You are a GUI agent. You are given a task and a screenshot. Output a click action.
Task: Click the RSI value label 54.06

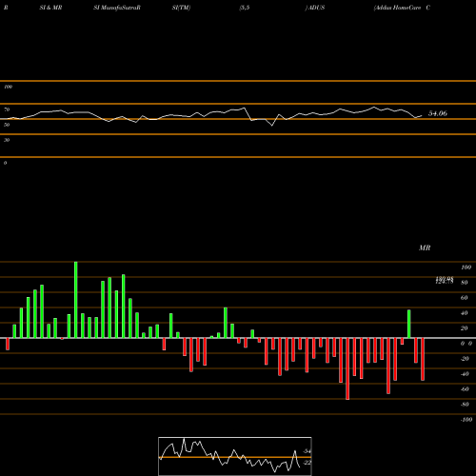point(438,113)
